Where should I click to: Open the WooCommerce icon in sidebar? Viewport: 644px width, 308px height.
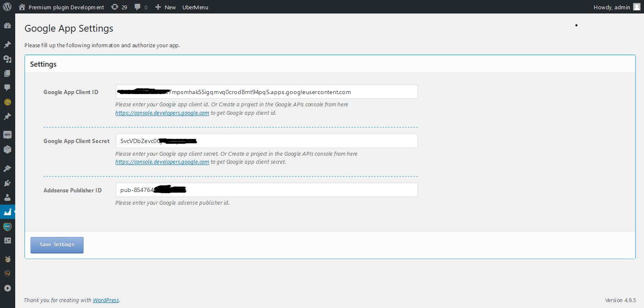(x=7, y=135)
